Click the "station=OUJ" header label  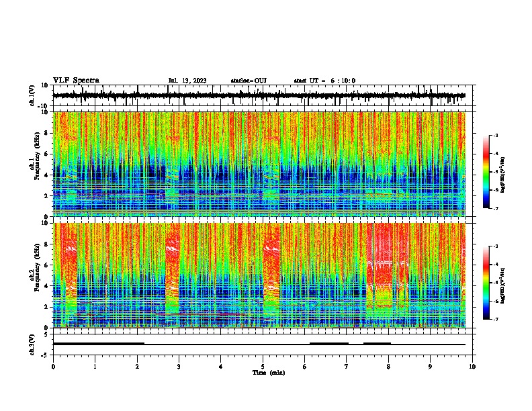pos(249,81)
